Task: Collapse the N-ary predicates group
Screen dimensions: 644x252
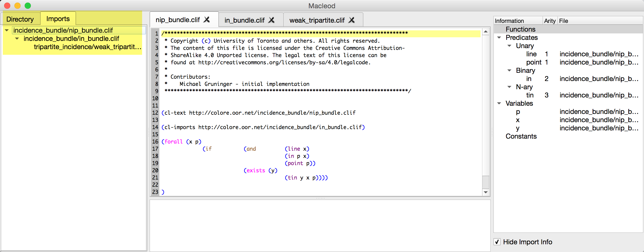Action: click(x=509, y=87)
